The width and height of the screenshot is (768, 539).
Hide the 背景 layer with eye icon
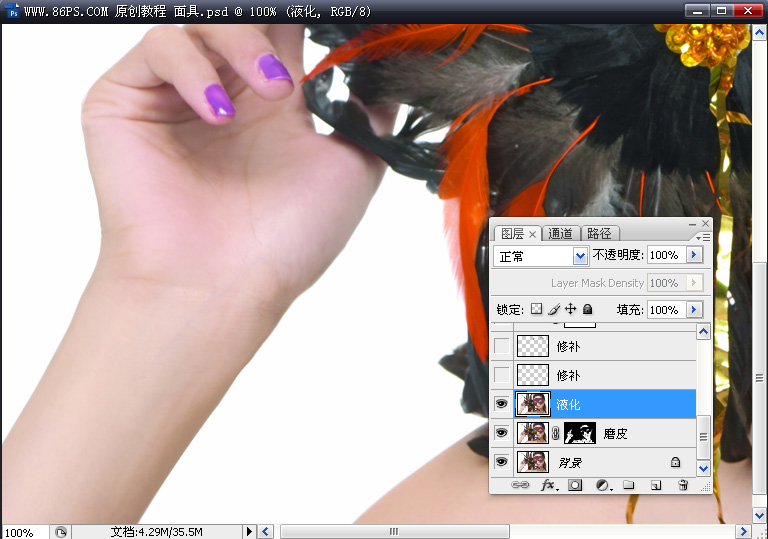[501, 462]
